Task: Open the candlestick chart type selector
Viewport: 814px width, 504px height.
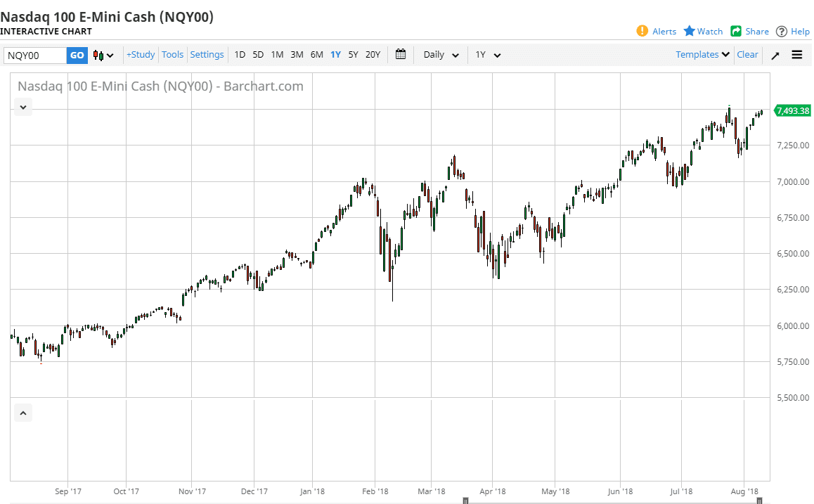Action: (103, 55)
